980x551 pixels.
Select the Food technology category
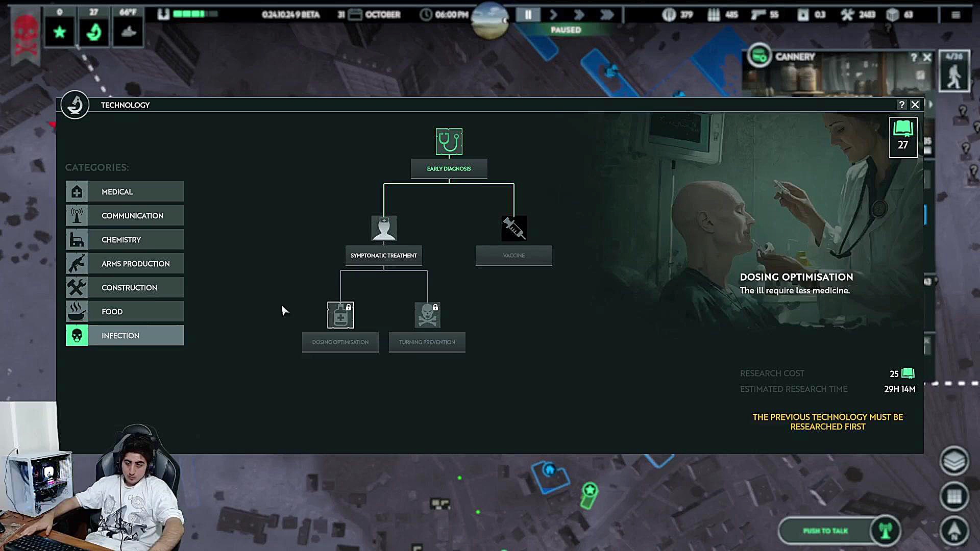(x=125, y=312)
